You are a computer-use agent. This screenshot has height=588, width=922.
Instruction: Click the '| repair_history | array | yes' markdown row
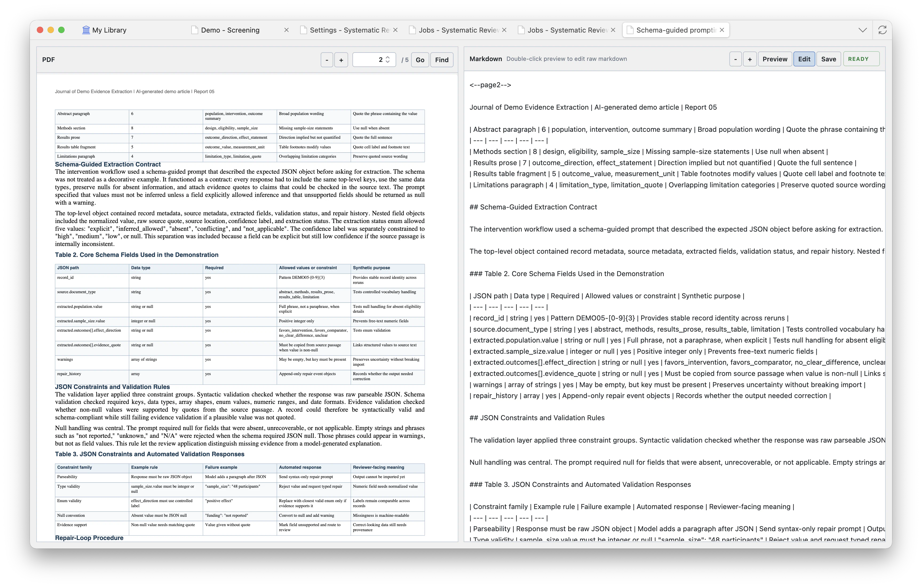[x=650, y=395]
